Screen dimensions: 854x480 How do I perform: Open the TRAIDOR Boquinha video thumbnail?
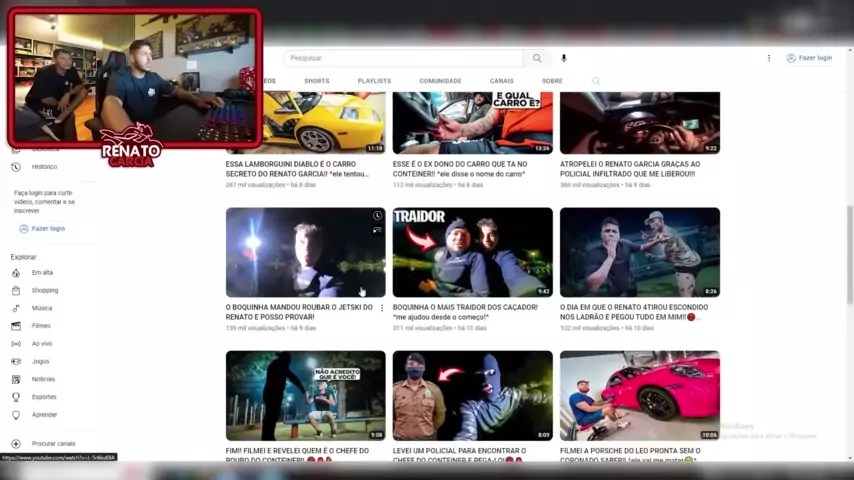tap(472, 252)
